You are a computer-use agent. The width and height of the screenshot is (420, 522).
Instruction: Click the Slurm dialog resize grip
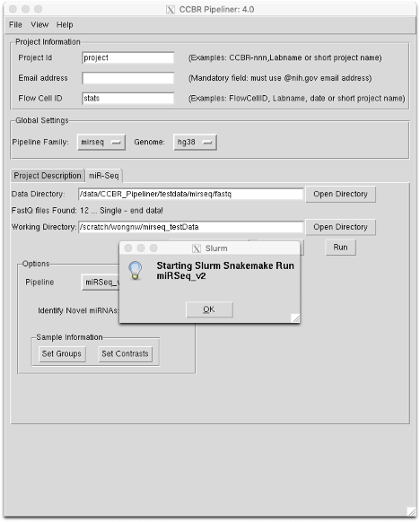click(295, 318)
